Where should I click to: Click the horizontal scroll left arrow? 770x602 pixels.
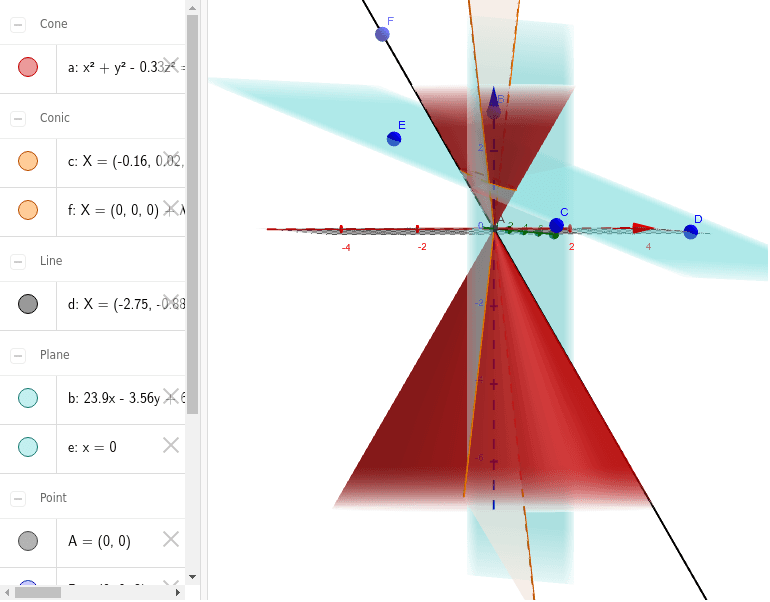(x=7, y=593)
